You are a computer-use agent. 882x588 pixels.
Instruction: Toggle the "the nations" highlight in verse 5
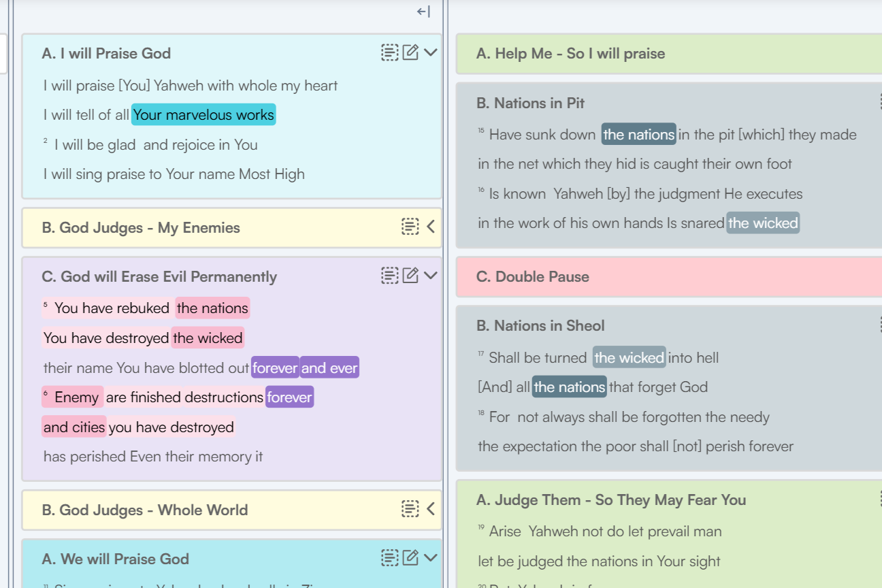tap(212, 308)
